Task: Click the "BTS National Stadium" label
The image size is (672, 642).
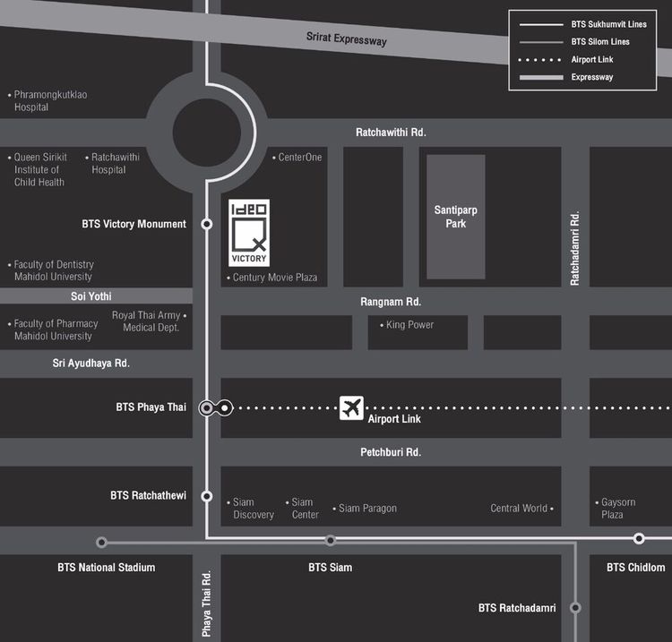Action: (107, 568)
